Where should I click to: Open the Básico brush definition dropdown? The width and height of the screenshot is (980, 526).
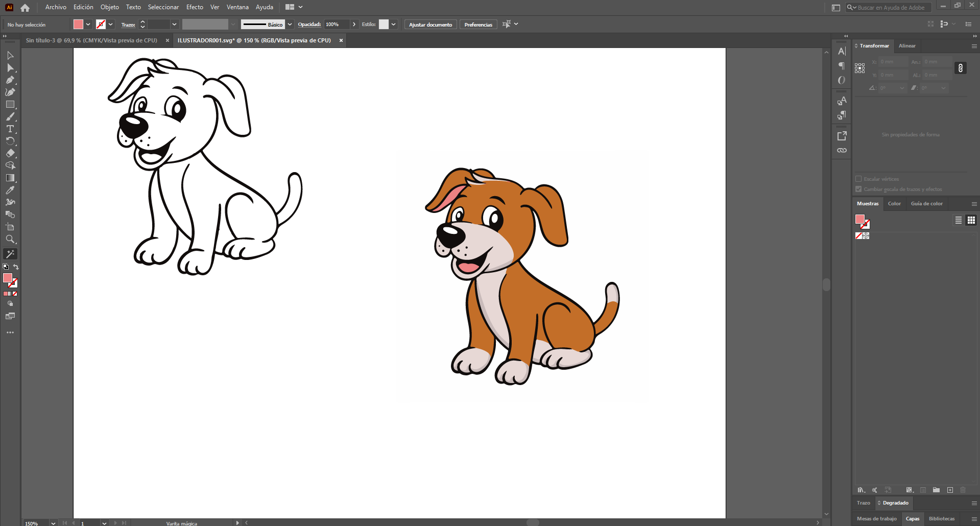pyautogui.click(x=290, y=25)
